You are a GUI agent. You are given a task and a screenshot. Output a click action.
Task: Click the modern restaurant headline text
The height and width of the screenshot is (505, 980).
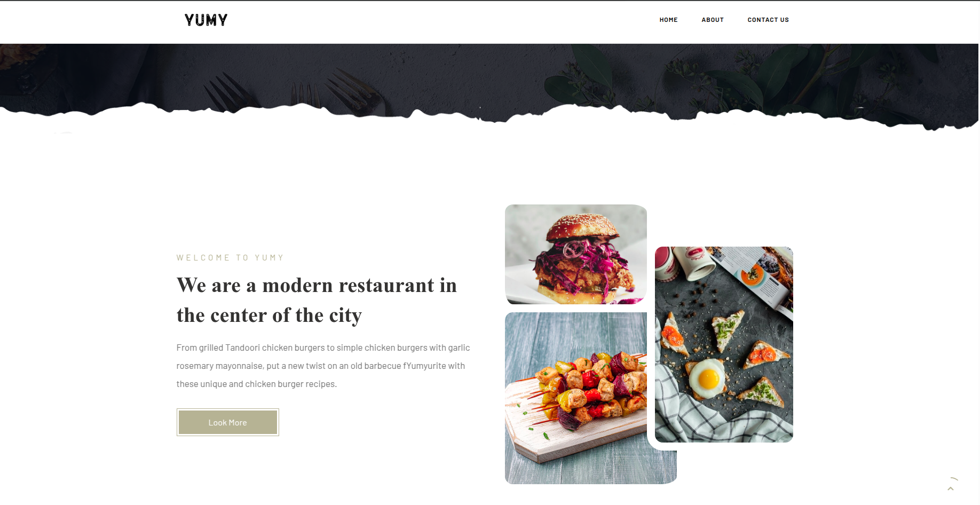click(x=317, y=300)
